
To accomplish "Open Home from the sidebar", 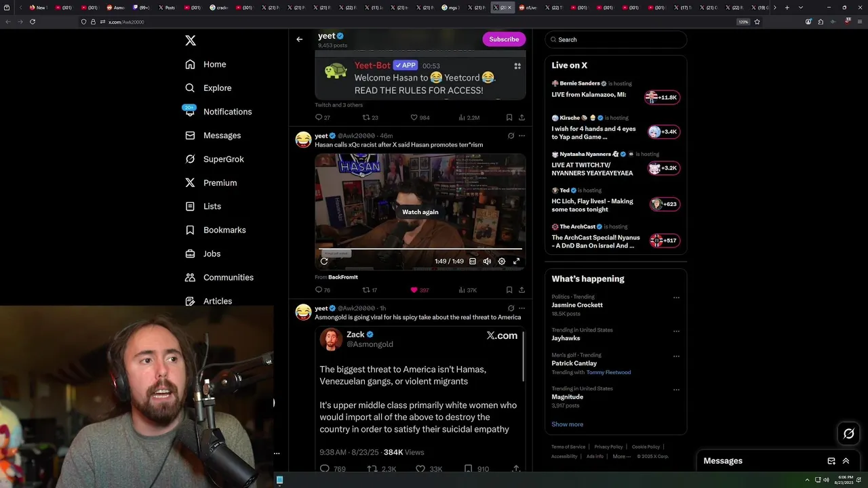I will click(205, 64).
